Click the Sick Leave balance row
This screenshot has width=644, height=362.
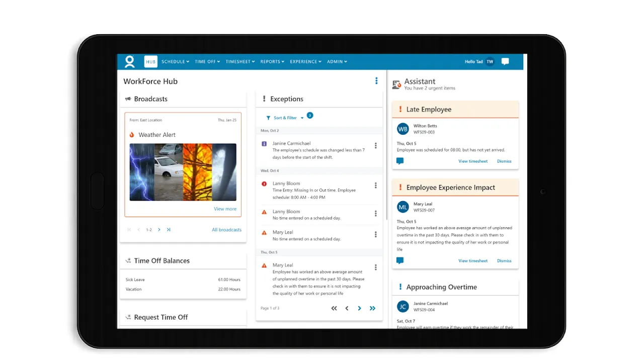click(x=183, y=280)
